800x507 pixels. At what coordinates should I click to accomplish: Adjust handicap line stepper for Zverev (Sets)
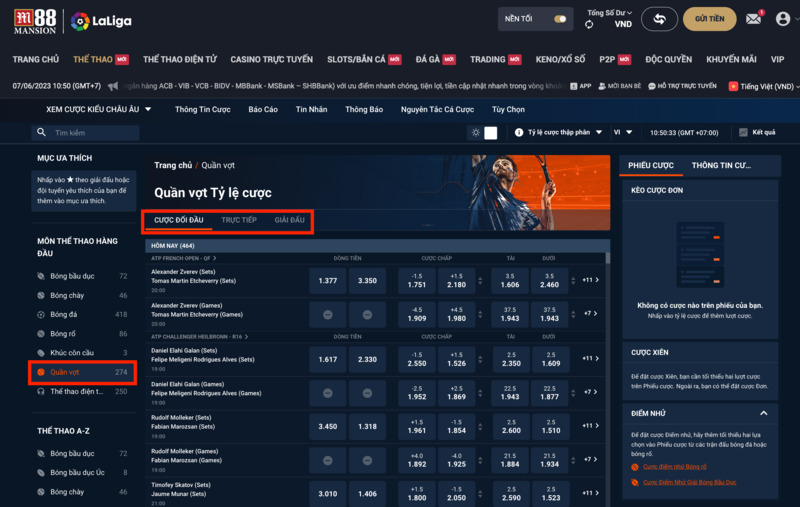tap(480, 281)
